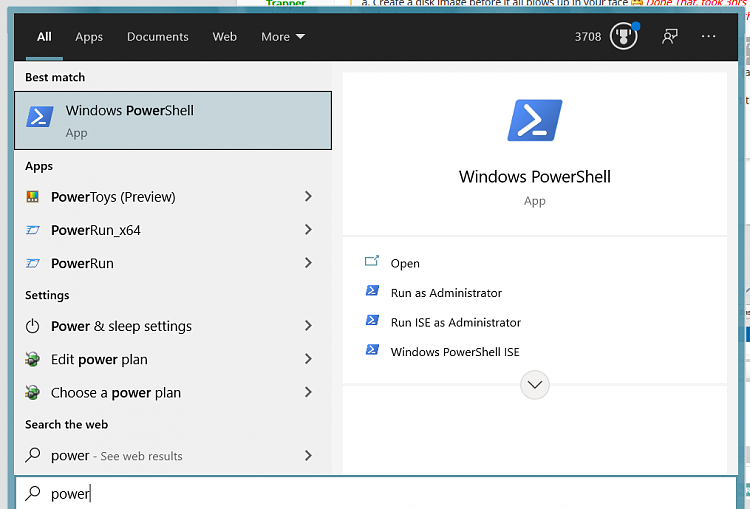Select the All search tab
Viewport: 750px width, 509px height.
[44, 37]
